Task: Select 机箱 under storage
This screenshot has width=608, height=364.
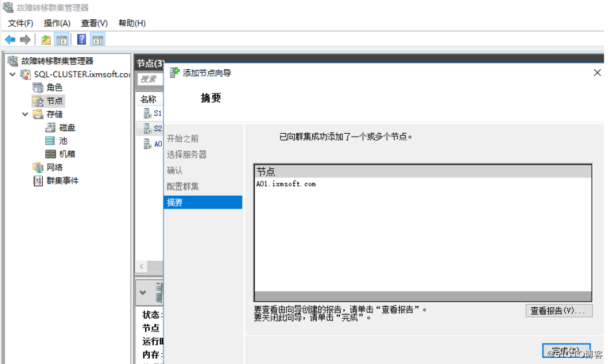Action: coord(67,154)
